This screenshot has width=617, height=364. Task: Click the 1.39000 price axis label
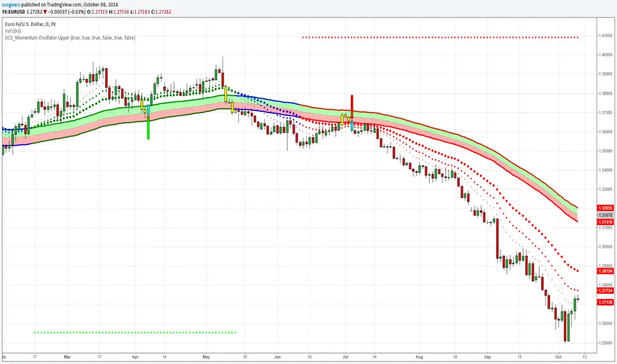605,74
